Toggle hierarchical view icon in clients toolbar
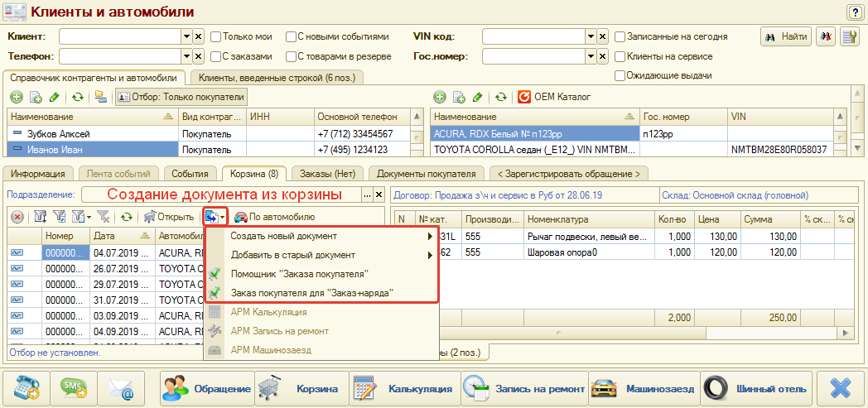 tap(100, 98)
